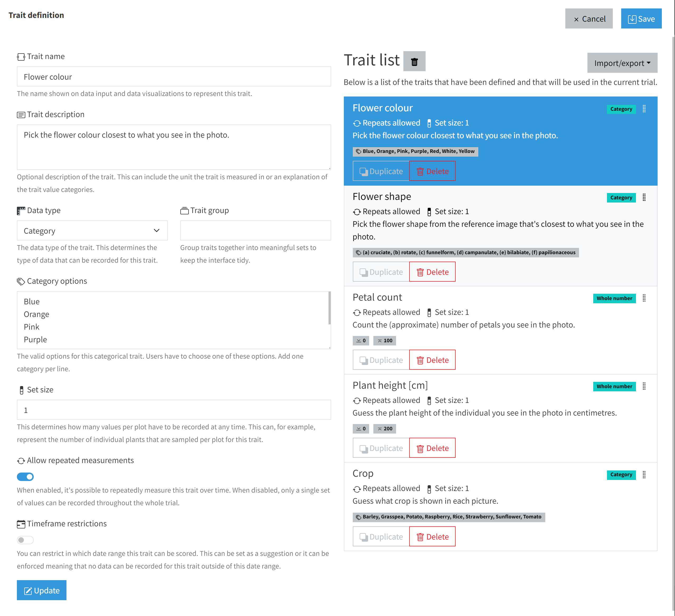Screen dimensions: 675x616
Task: Click drag handle on Plant height trait
Action: (644, 386)
